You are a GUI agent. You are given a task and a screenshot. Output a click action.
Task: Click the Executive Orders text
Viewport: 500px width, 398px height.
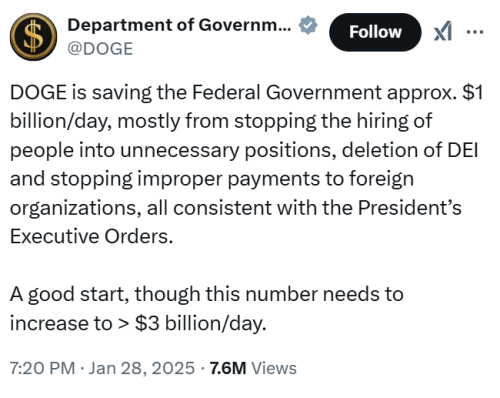[92, 237]
